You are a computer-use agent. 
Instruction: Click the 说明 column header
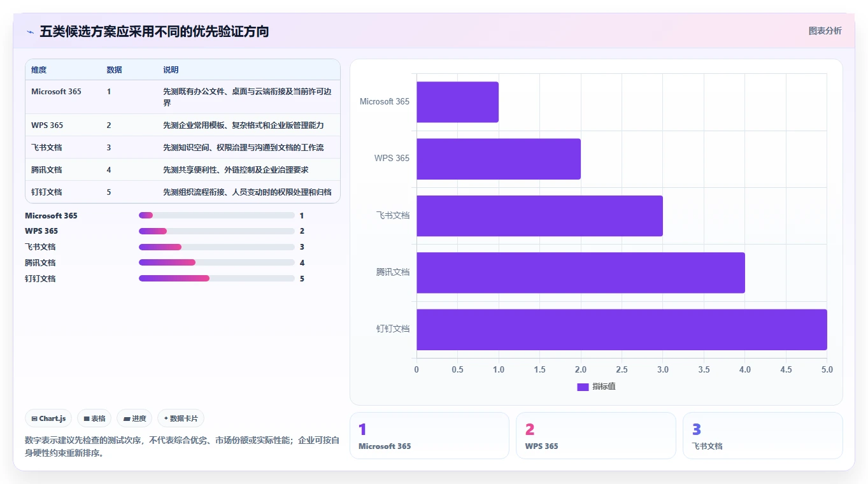coord(171,70)
